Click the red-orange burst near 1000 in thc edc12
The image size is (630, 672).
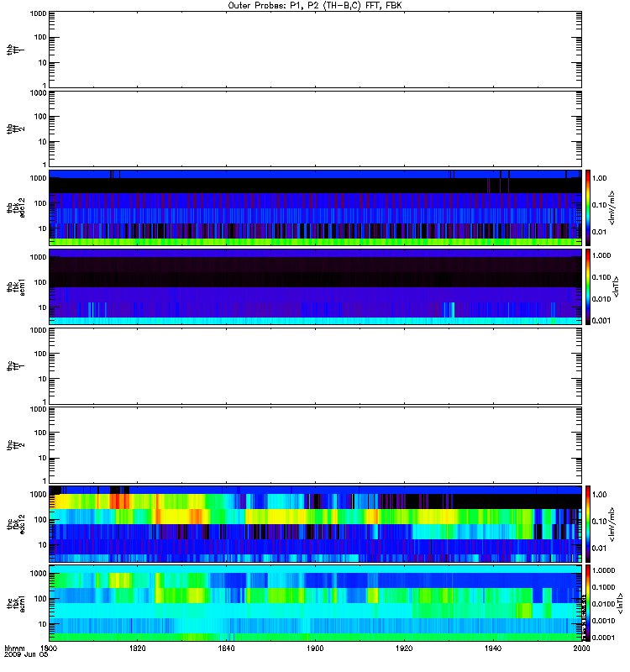(x=119, y=501)
